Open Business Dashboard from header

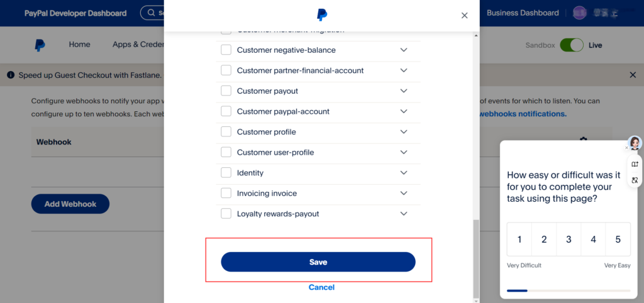coord(523,13)
